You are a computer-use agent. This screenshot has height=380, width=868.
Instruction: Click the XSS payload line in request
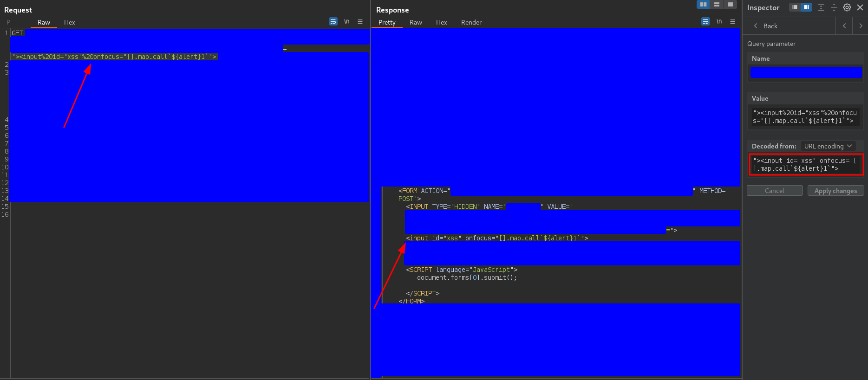coord(115,57)
